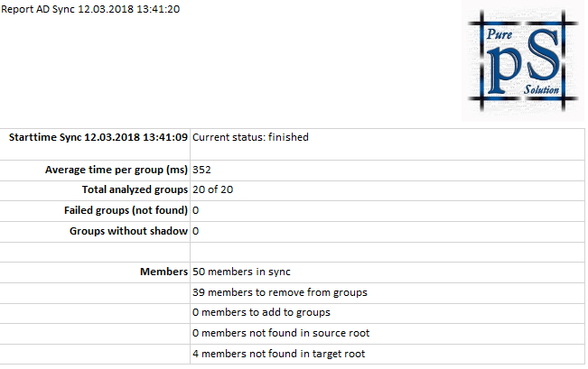588x369 pixels.
Task: Click the Average time per group label
Action: point(117,170)
